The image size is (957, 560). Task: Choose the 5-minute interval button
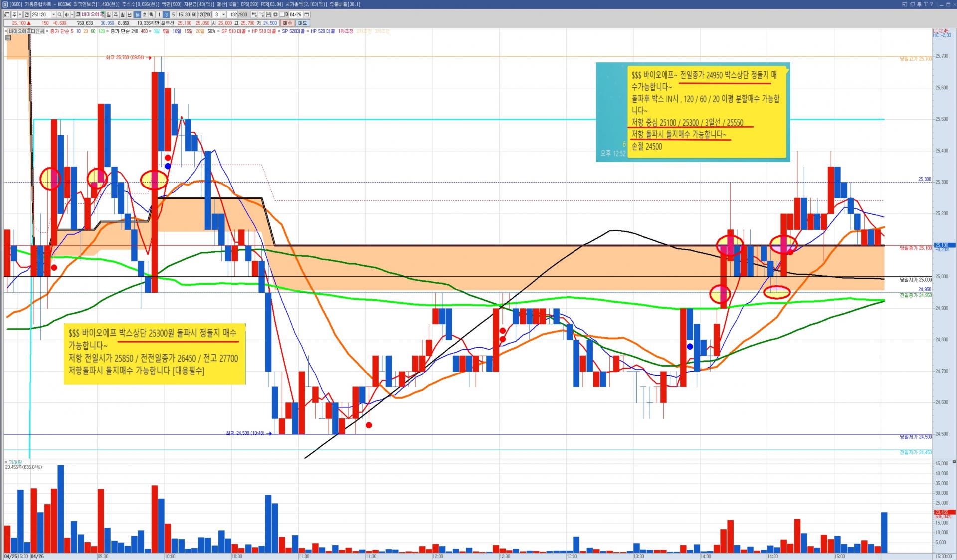pyautogui.click(x=173, y=15)
